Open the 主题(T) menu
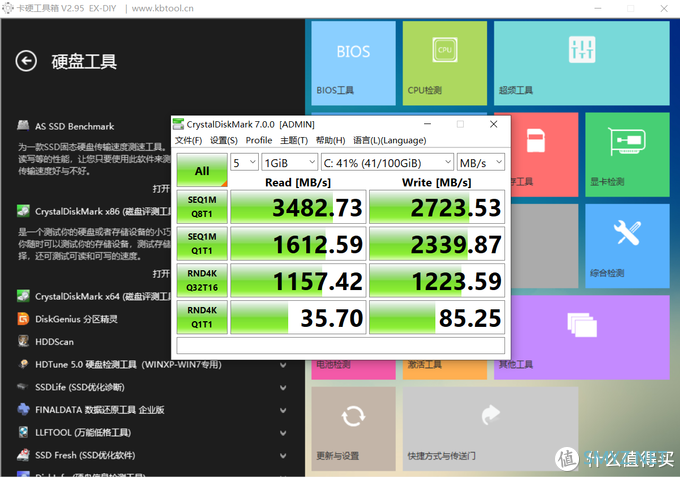680x477 pixels. [294, 140]
